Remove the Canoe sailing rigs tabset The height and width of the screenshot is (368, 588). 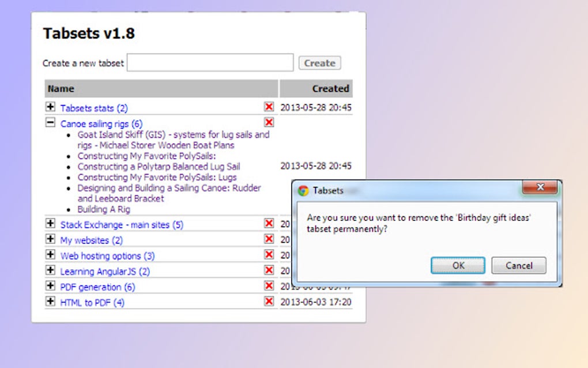tap(269, 122)
